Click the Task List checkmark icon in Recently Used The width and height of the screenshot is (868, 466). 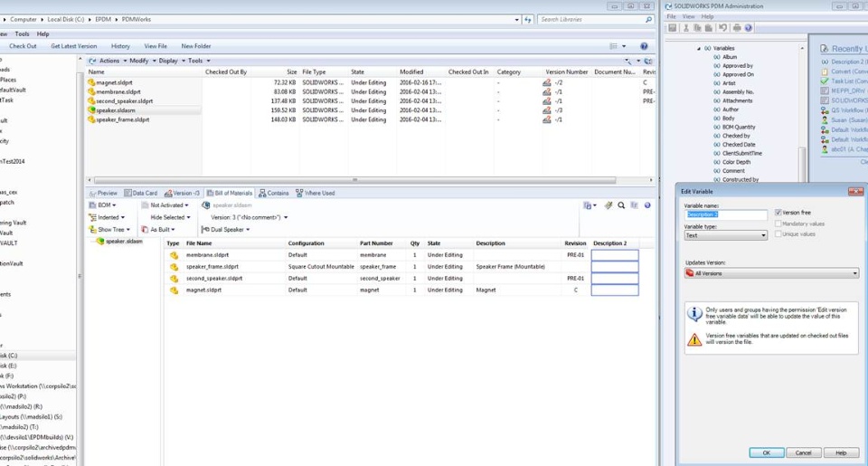(x=825, y=81)
